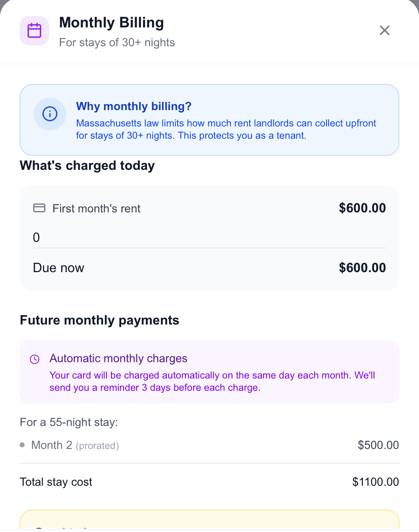Click the Automatic monthly charges title
This screenshot has width=419, height=532.
coord(118,358)
